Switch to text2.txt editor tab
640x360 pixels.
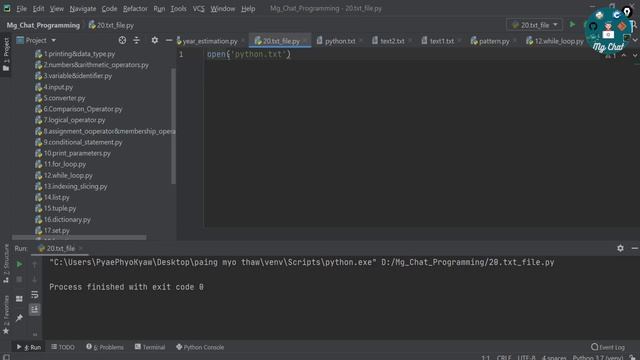click(392, 41)
